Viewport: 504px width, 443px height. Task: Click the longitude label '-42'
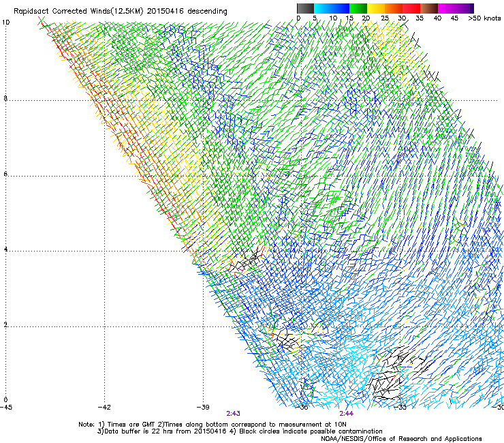pos(104,408)
